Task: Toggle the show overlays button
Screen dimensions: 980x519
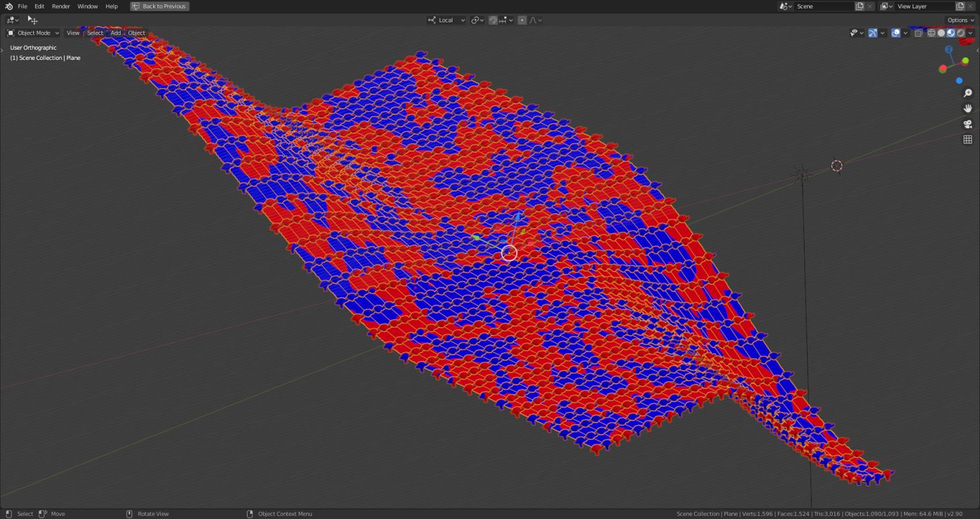Action: pyautogui.click(x=896, y=33)
